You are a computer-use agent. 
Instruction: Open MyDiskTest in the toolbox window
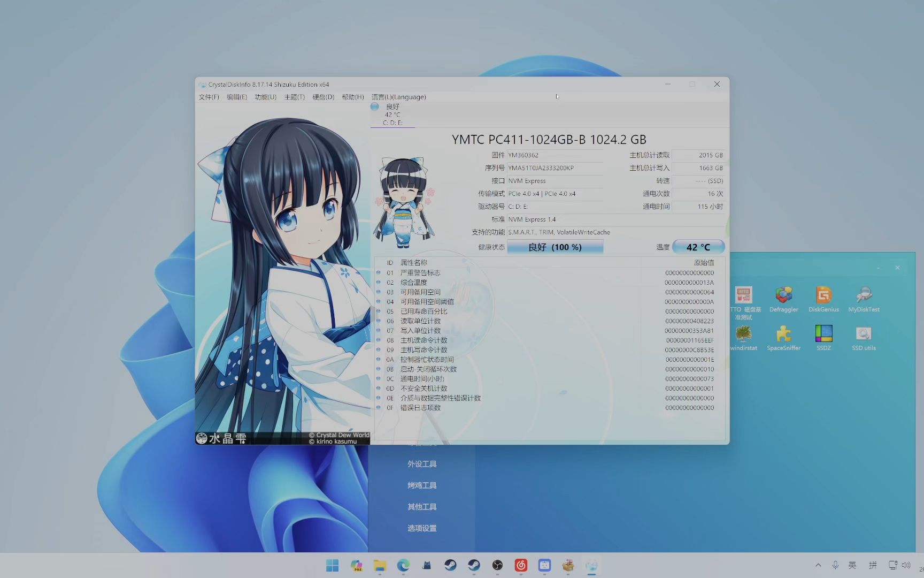tap(864, 299)
